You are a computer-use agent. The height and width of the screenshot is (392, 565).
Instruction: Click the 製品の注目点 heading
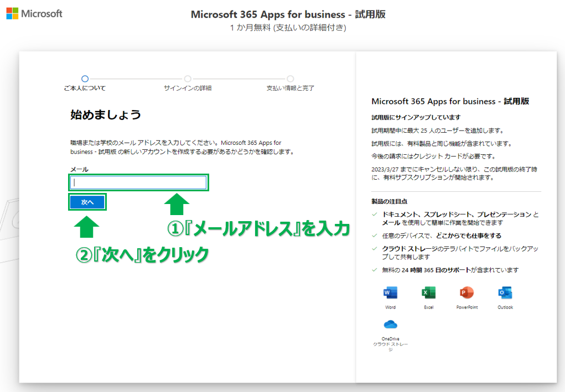[x=389, y=202]
